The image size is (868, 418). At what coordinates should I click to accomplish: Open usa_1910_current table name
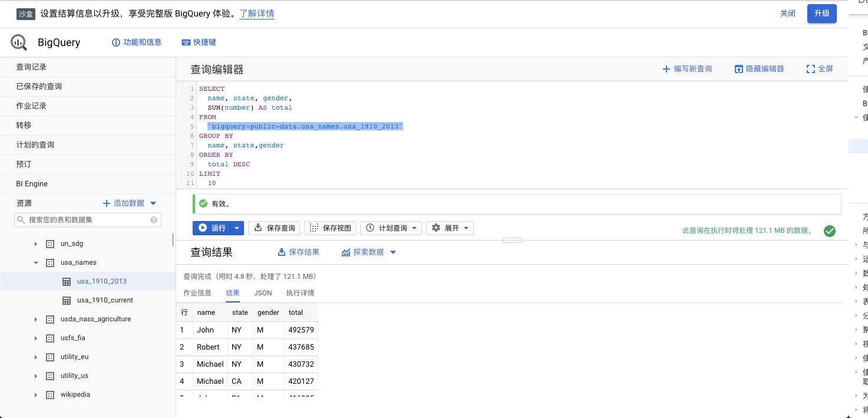(x=105, y=300)
